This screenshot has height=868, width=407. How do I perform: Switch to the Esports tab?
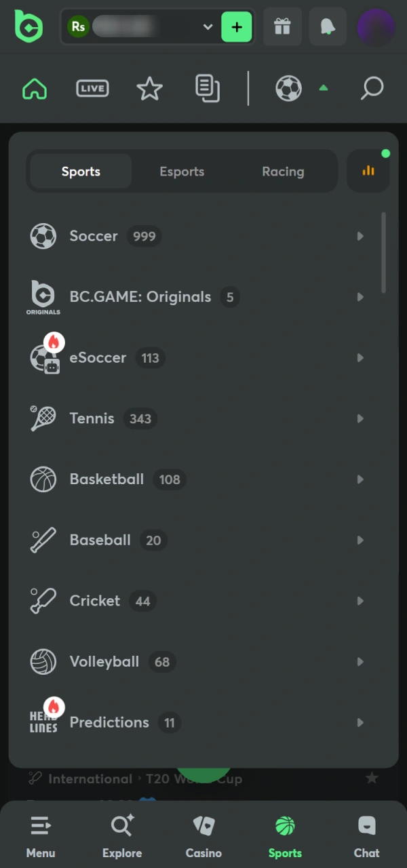coord(182,172)
